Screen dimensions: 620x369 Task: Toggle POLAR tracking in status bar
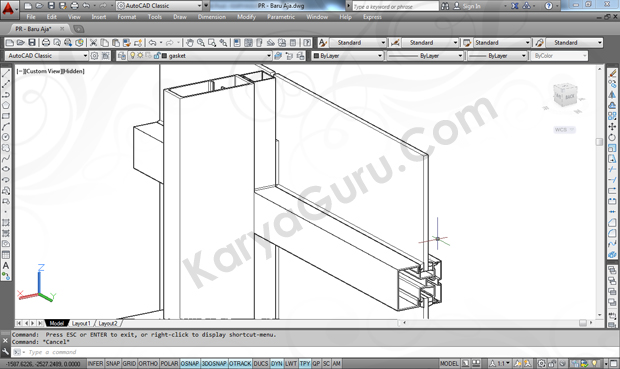tap(169, 363)
